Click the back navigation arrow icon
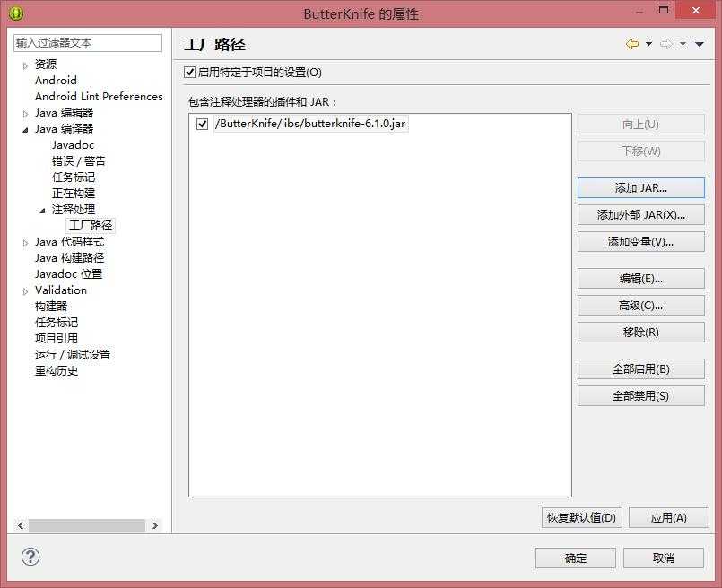The image size is (722, 588). pos(632,44)
